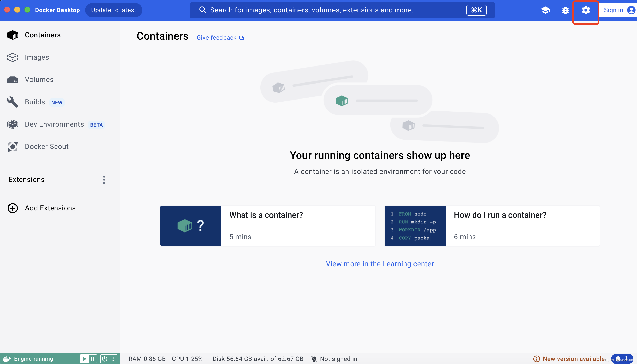637x364 pixels.
Task: Open Extensions panel
Action: (27, 179)
